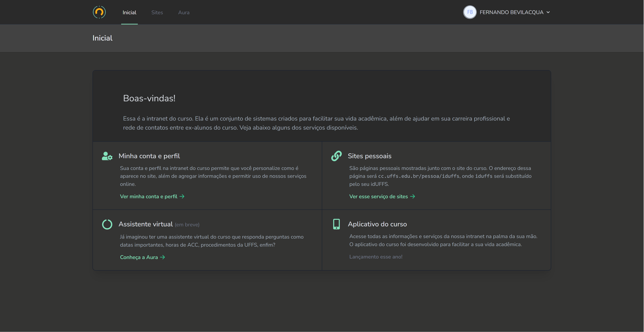Click the Minha conta e perfil heading
Image resolution: width=644 pixels, height=332 pixels.
pyautogui.click(x=149, y=156)
